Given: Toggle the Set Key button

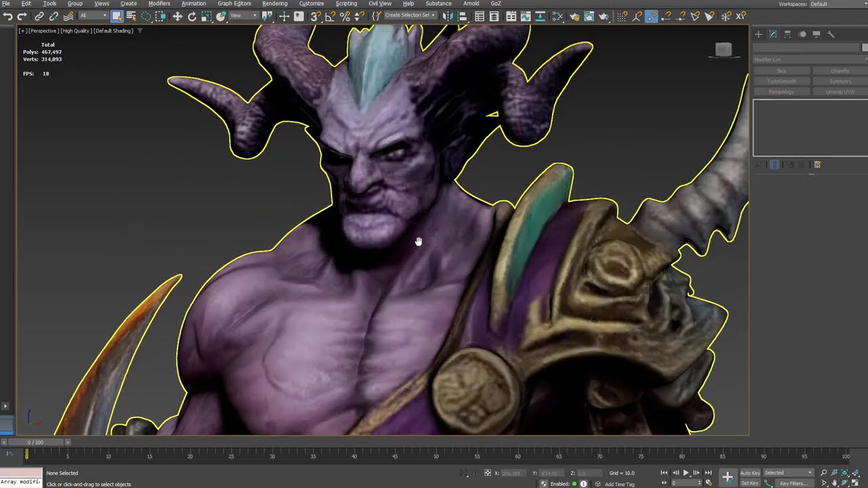Looking at the screenshot, I should (750, 483).
